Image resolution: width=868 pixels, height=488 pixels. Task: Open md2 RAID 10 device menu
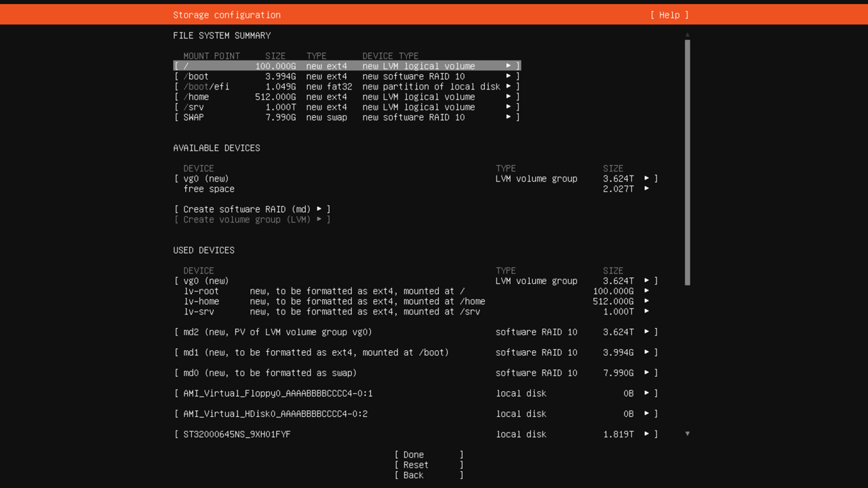click(646, 332)
